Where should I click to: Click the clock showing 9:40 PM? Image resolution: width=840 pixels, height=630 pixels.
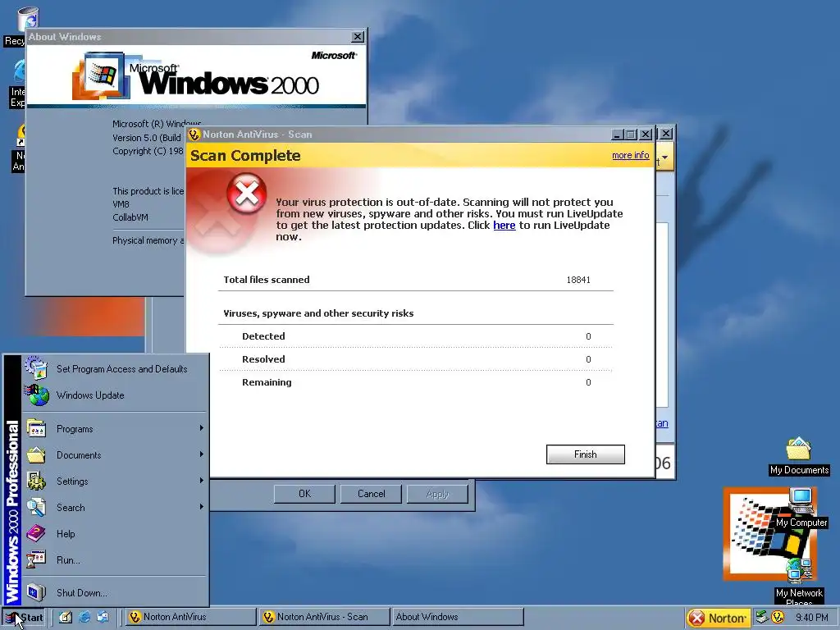coord(811,618)
